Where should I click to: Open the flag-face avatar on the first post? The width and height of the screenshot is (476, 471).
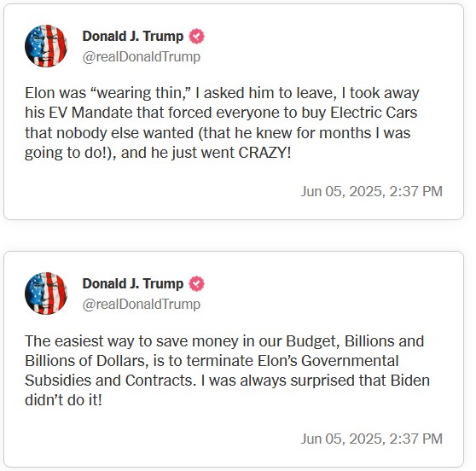coord(46,46)
